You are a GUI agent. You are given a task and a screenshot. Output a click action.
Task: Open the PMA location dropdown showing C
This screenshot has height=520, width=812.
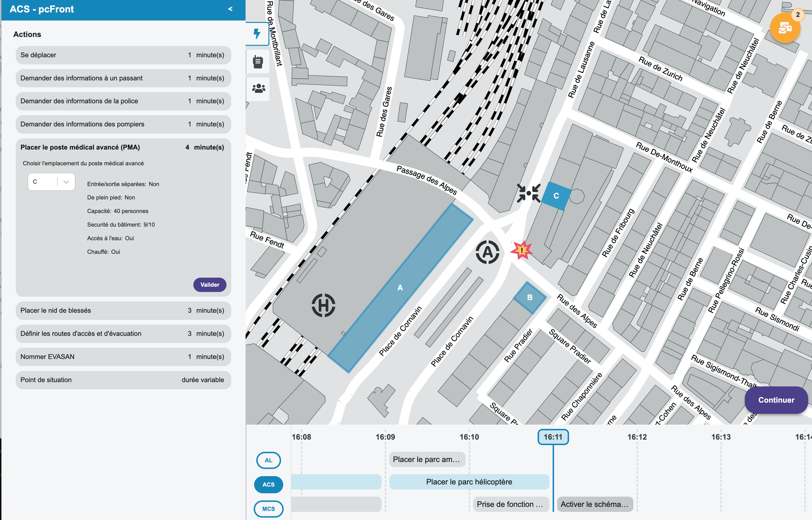51,182
